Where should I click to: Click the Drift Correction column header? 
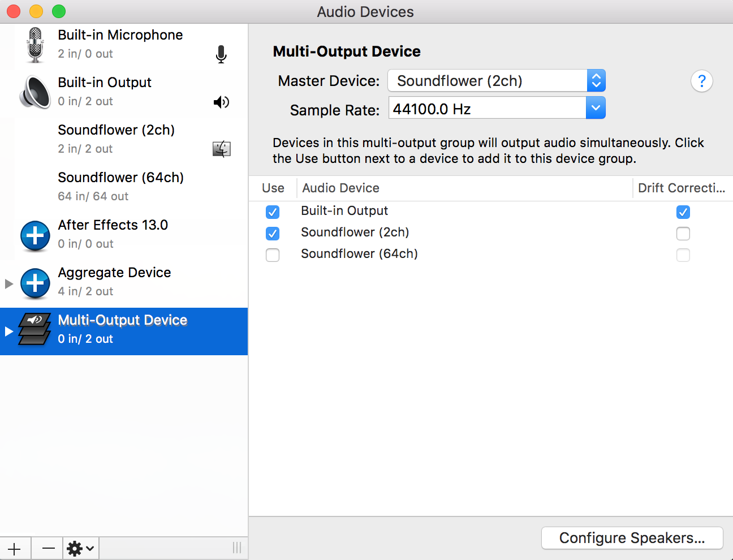click(683, 188)
